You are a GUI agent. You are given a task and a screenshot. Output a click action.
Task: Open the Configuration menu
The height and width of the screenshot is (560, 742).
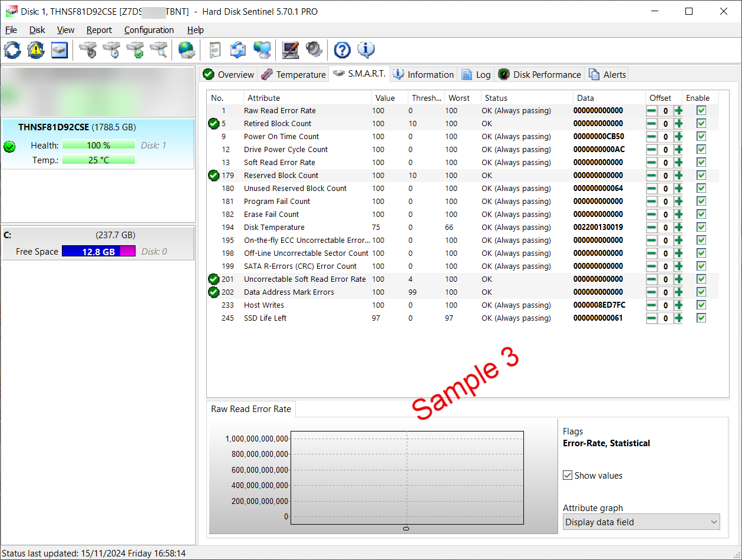click(x=149, y=30)
